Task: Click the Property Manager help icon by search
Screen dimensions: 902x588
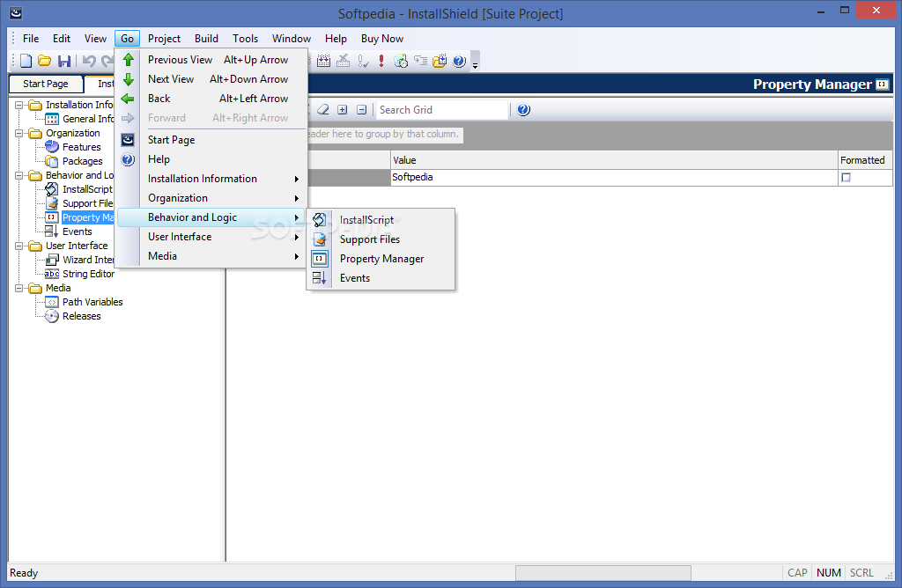Action: click(x=523, y=109)
